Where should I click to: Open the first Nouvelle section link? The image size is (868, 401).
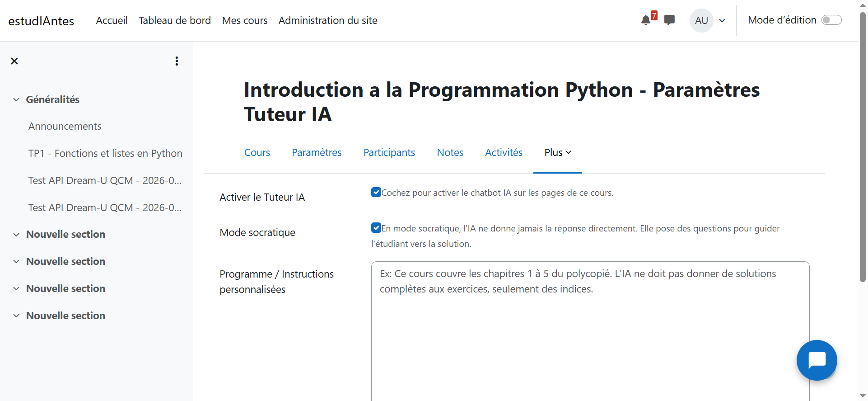click(x=65, y=235)
